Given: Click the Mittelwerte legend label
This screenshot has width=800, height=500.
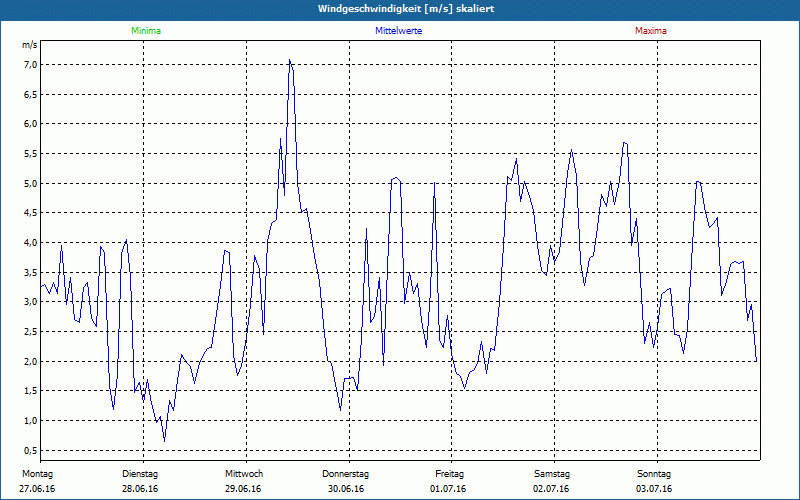Looking at the screenshot, I should (398, 31).
